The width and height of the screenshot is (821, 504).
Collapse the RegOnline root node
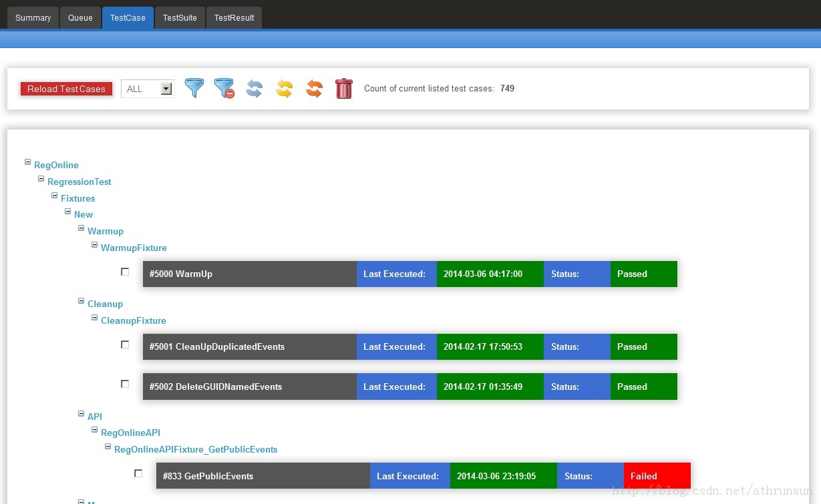tap(28, 162)
